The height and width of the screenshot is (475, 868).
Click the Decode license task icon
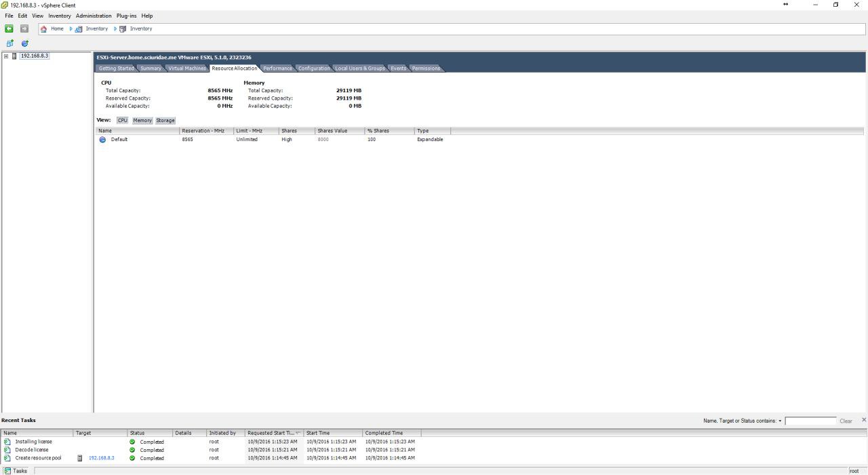7,449
